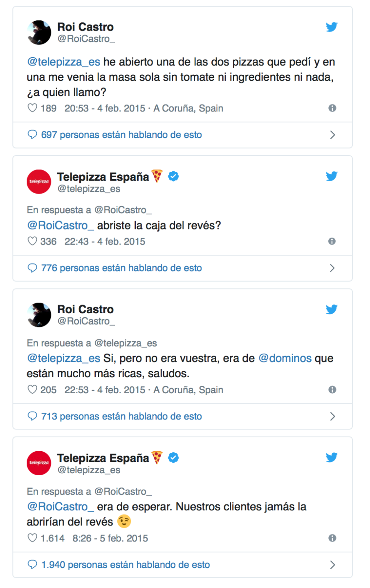Like the Telepizza reply that has 336 likes

[32, 241]
